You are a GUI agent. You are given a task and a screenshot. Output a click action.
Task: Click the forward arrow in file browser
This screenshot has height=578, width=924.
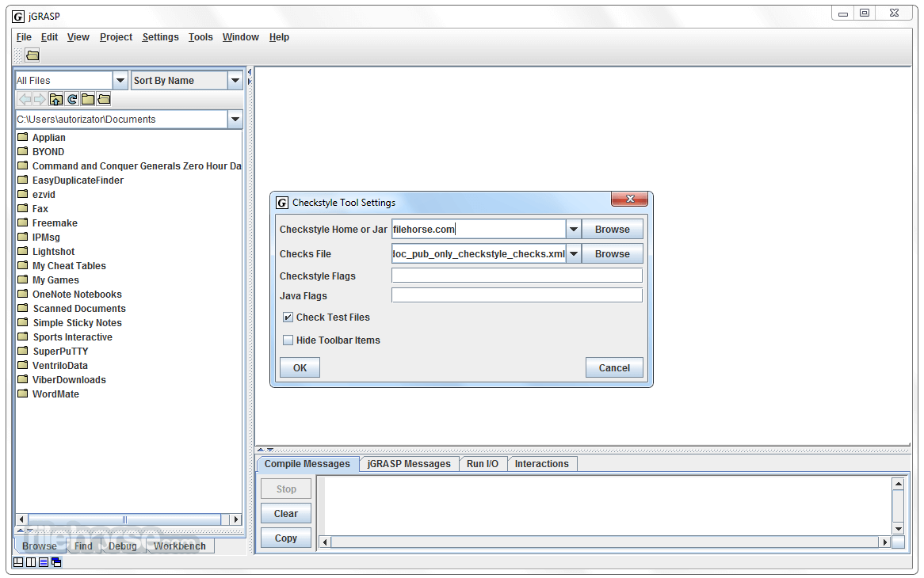click(40, 99)
